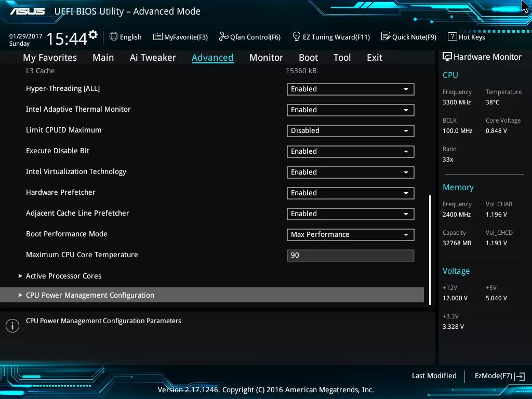Open Qfan Control(F6) text label
532x399 pixels.
pyautogui.click(x=255, y=37)
